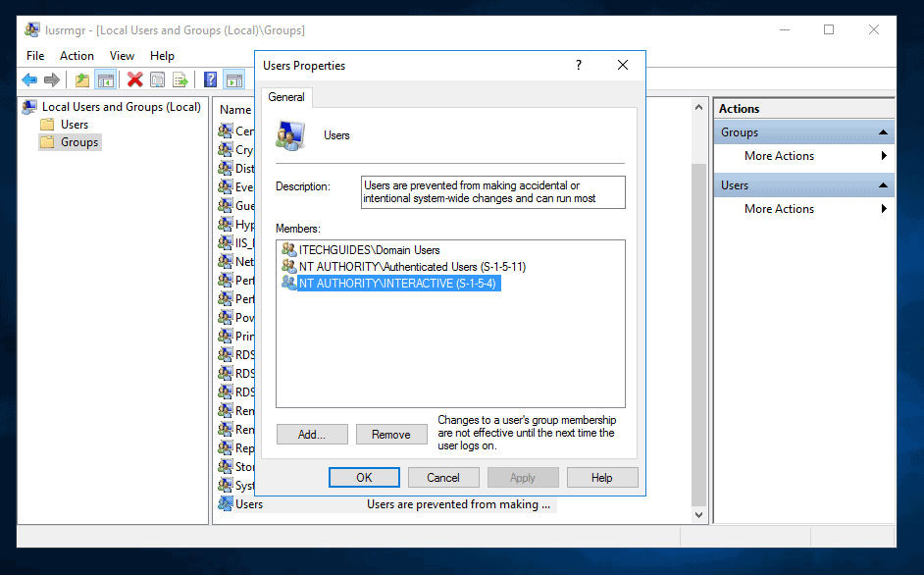Select the Rep group icon in list

coord(225,448)
